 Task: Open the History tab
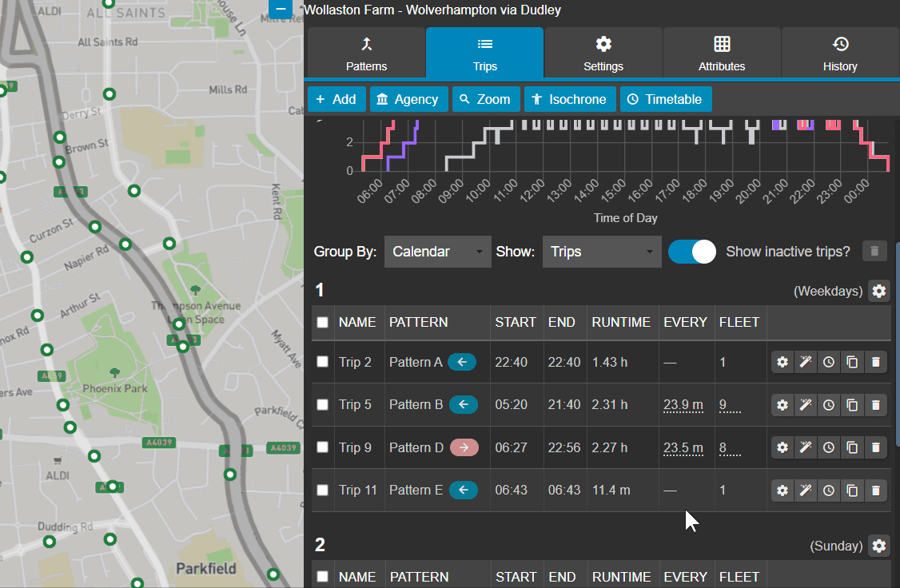[x=840, y=52]
